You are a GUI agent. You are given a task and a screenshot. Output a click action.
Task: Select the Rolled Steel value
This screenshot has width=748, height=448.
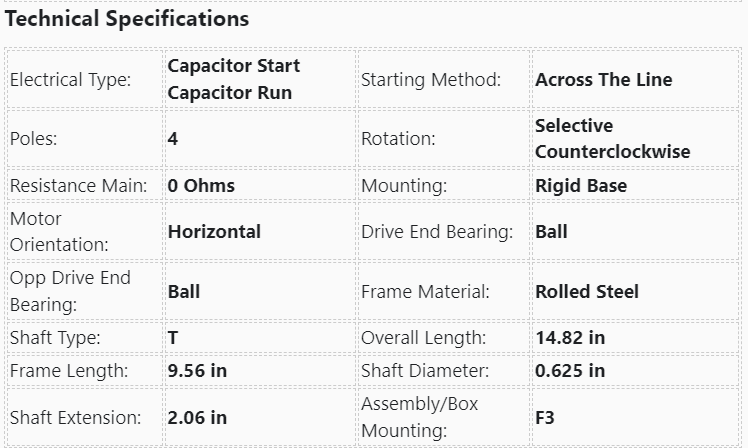point(587,292)
